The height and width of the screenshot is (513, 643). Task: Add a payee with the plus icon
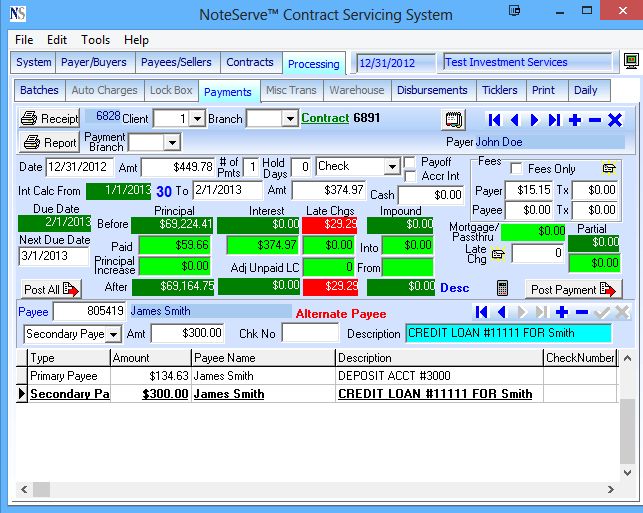click(x=562, y=312)
